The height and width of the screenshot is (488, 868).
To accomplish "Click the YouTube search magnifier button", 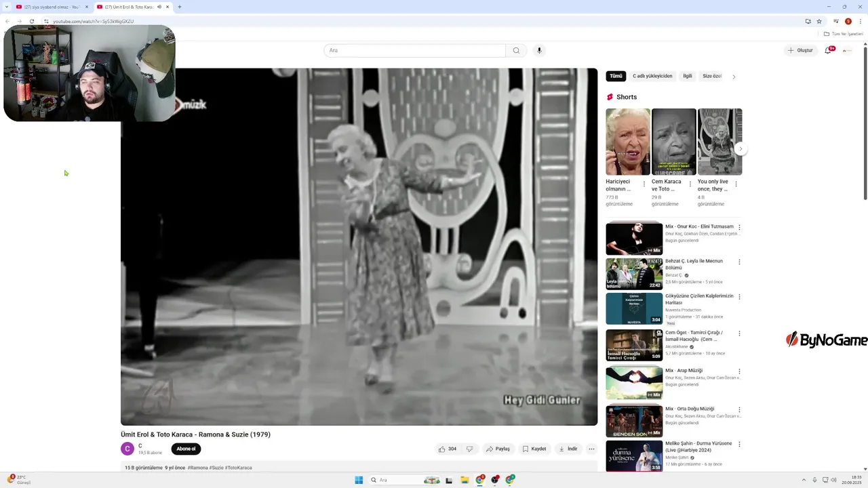I will [516, 50].
